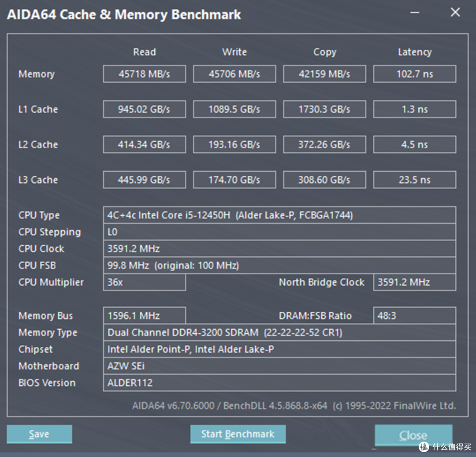The image size is (476, 457).
Task: Click the CPU Type field showing i5-12450H
Action: pyautogui.click(x=279, y=215)
